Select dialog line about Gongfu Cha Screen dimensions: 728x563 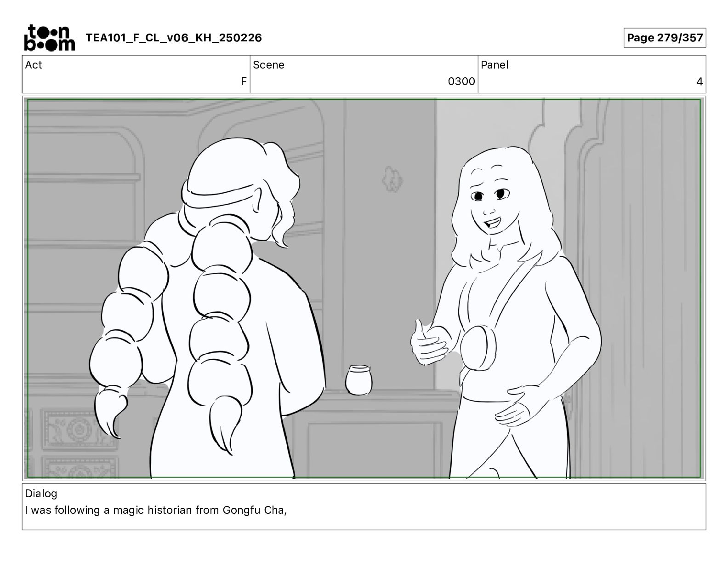[156, 510]
